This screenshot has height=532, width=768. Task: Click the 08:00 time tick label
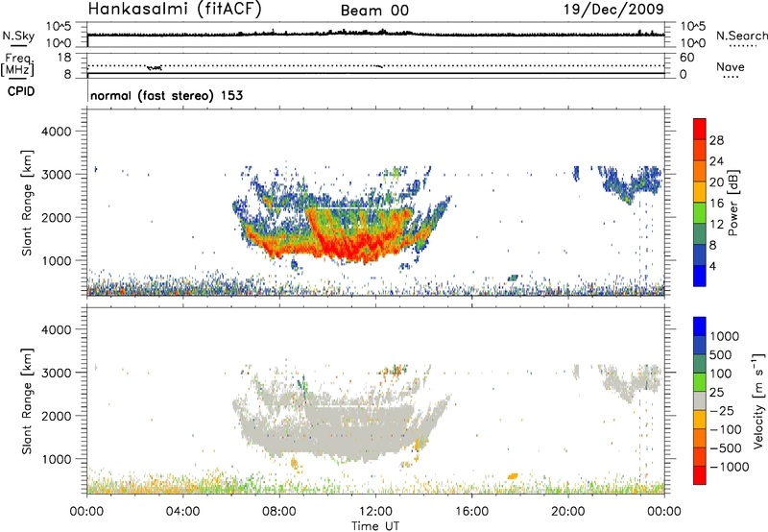click(279, 512)
